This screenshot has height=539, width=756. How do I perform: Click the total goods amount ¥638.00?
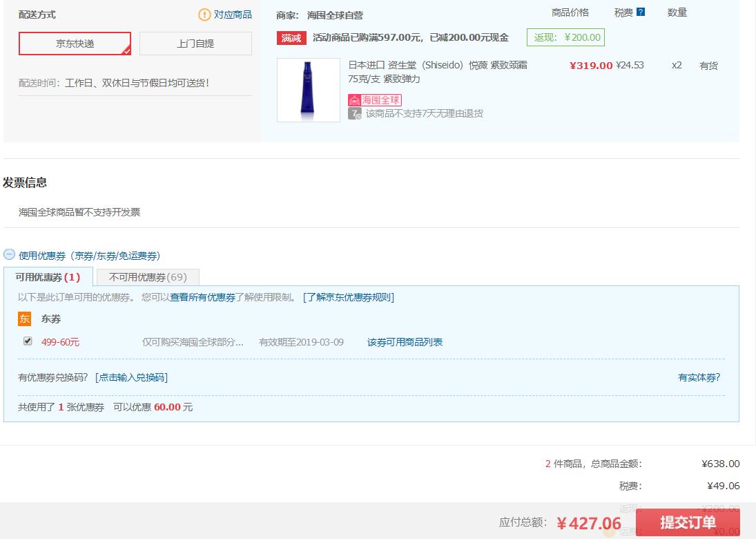(x=720, y=464)
